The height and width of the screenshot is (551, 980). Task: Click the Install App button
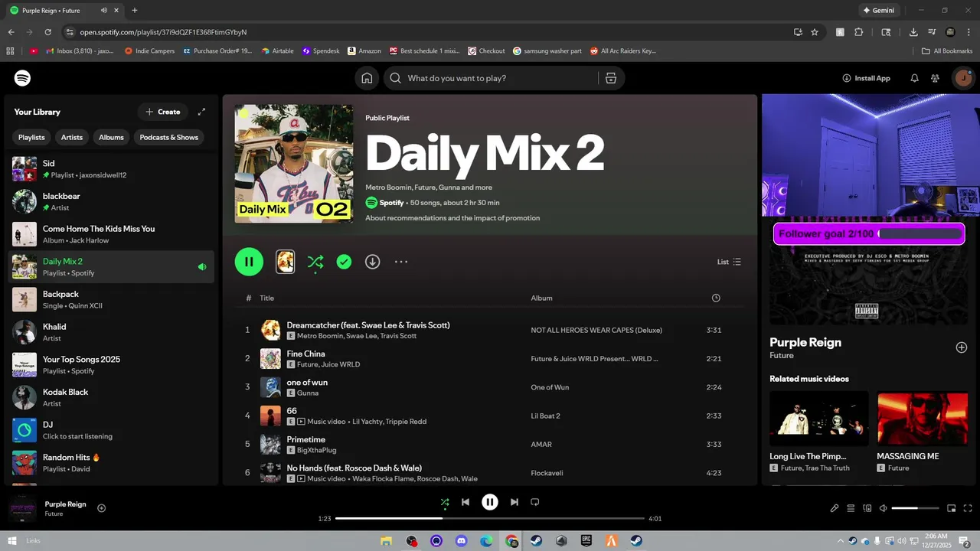866,78
